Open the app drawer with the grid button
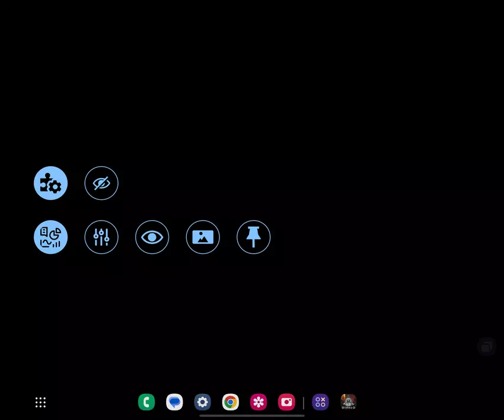 click(40, 402)
